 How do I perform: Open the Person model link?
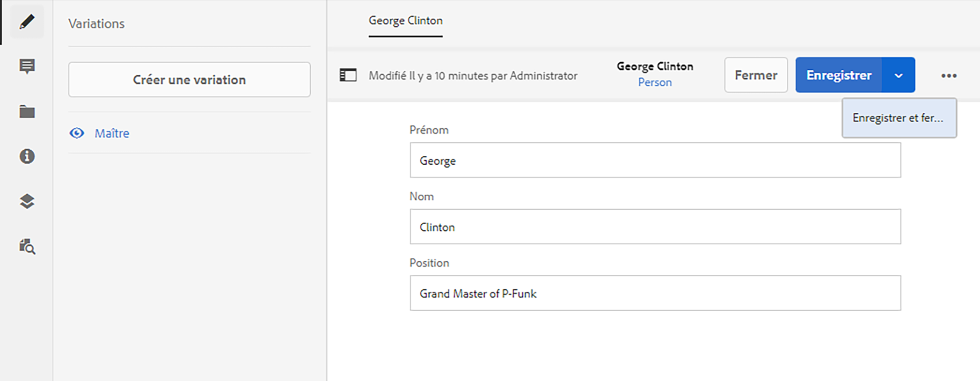tap(655, 82)
